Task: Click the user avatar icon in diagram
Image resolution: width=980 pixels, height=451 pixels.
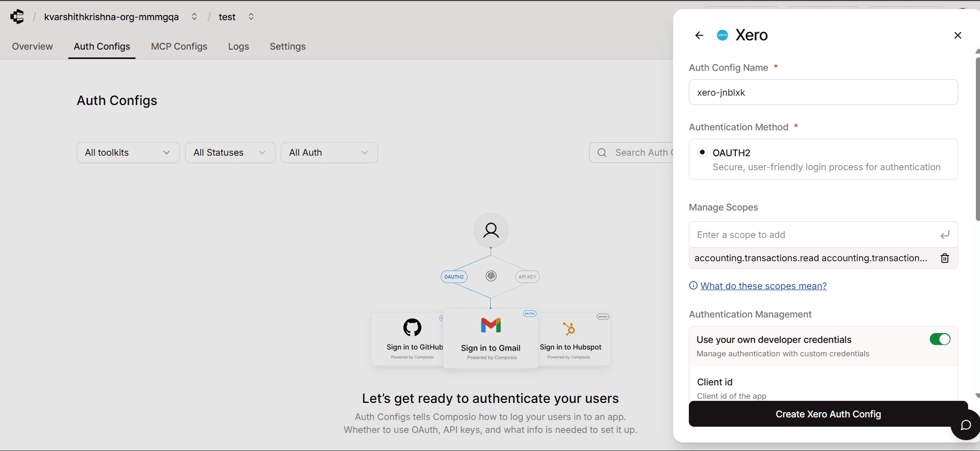Action: click(x=491, y=230)
